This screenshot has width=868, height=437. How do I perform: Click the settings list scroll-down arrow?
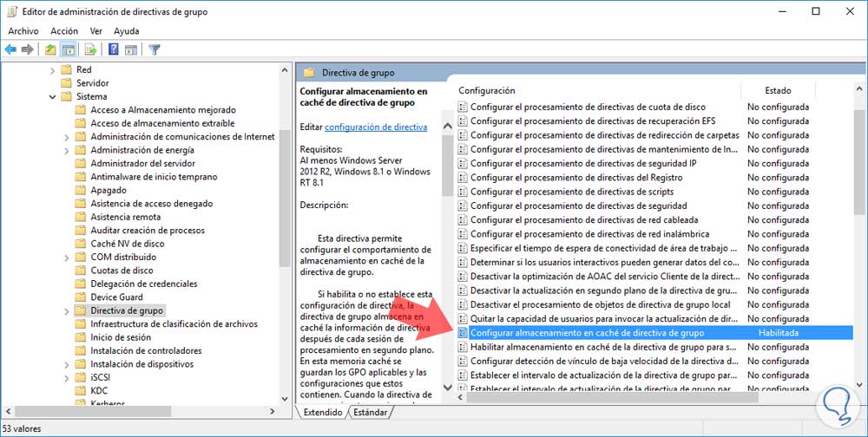click(859, 384)
